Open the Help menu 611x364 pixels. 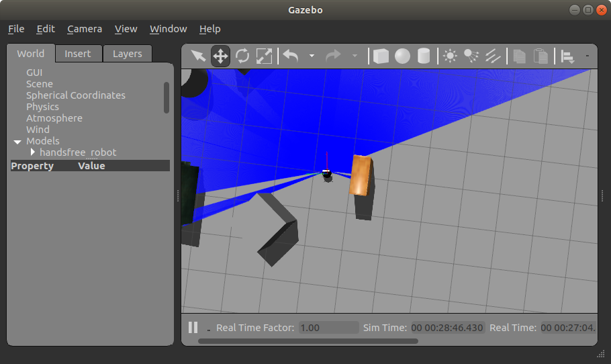tap(210, 29)
